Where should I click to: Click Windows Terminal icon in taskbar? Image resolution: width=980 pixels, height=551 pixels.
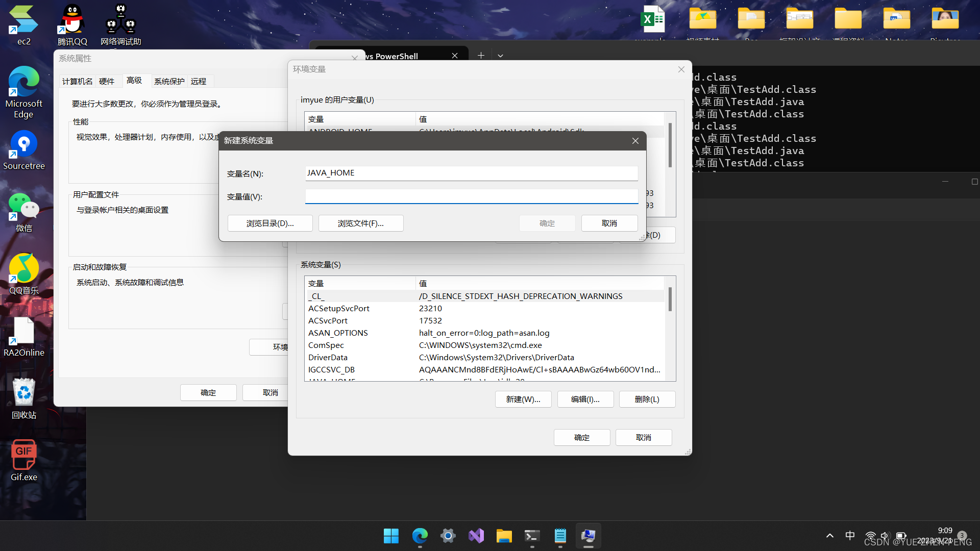(532, 536)
